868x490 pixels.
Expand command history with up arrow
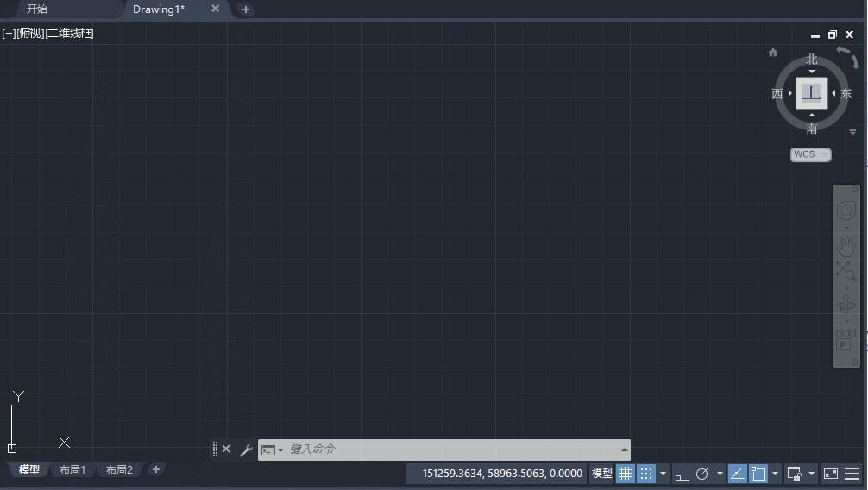tap(625, 449)
